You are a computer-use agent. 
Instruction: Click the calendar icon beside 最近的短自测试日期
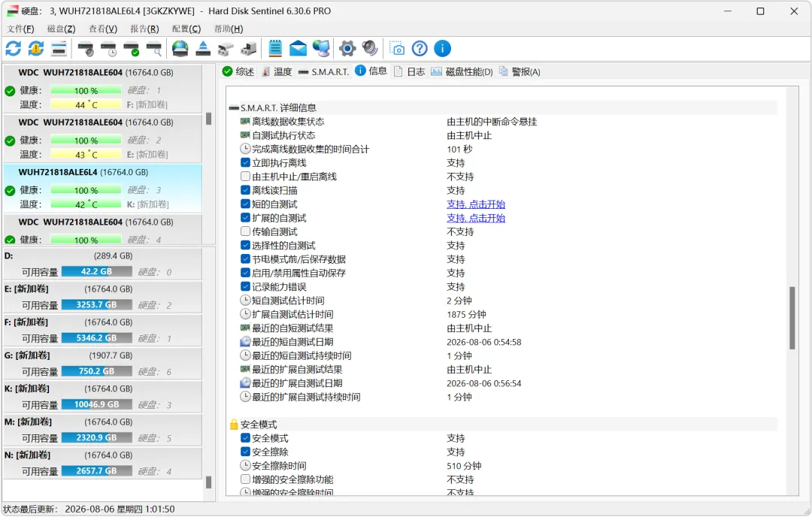coord(245,342)
